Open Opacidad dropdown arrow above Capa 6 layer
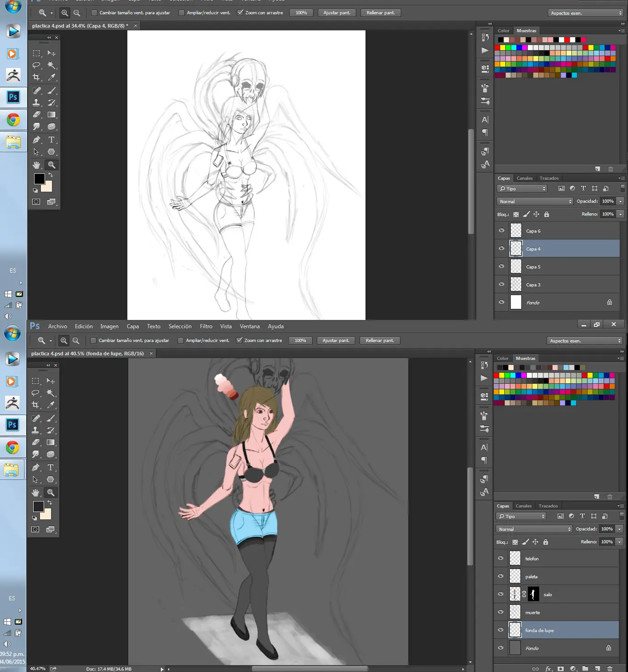628x672 pixels. 620,201
